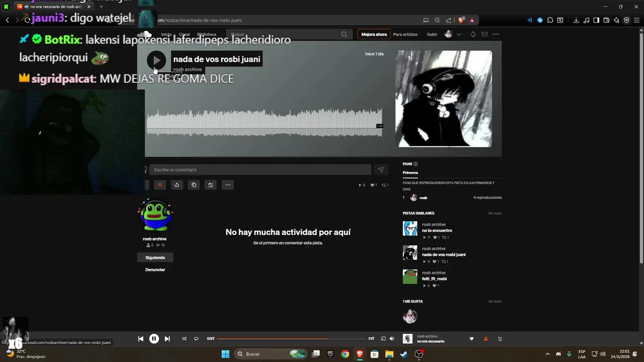Open rosb archive frog avatar profile
This screenshot has height=362, width=644.
pos(155,215)
